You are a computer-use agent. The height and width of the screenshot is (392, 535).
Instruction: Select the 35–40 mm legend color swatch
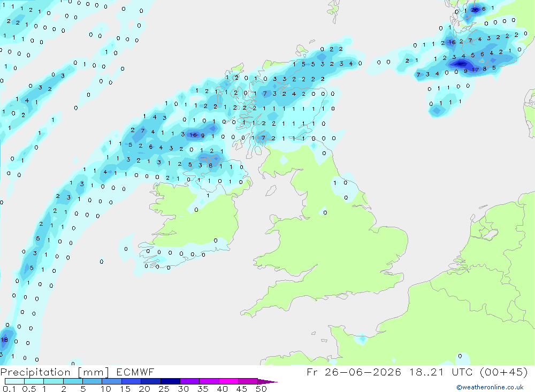209,381
